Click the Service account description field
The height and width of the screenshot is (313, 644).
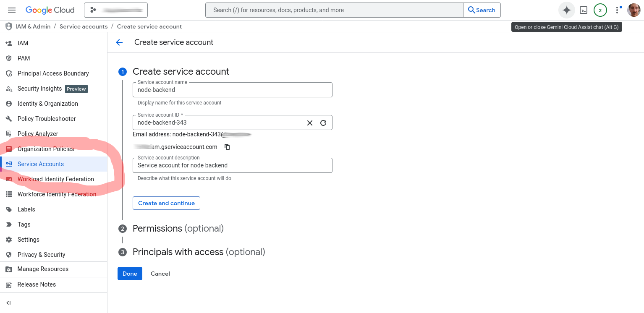point(232,165)
